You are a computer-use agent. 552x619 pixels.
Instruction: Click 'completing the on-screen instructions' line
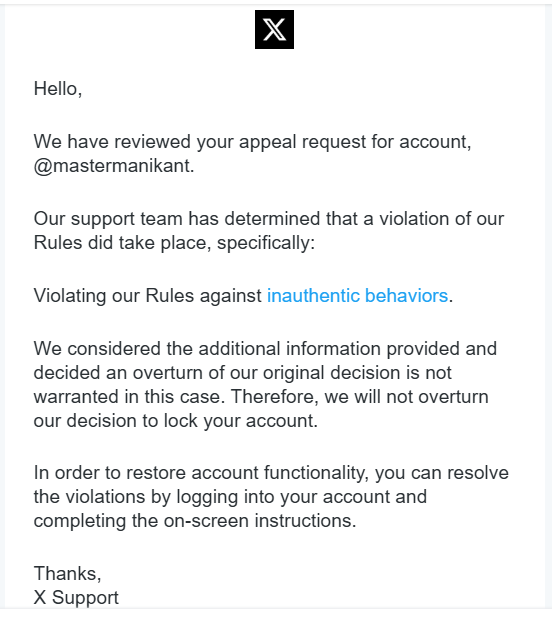[195, 521]
